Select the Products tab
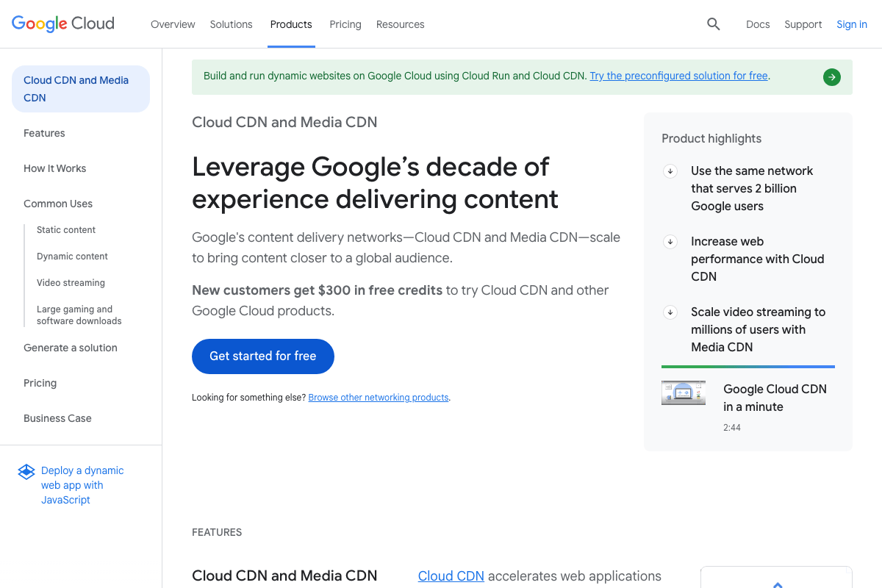 [291, 24]
